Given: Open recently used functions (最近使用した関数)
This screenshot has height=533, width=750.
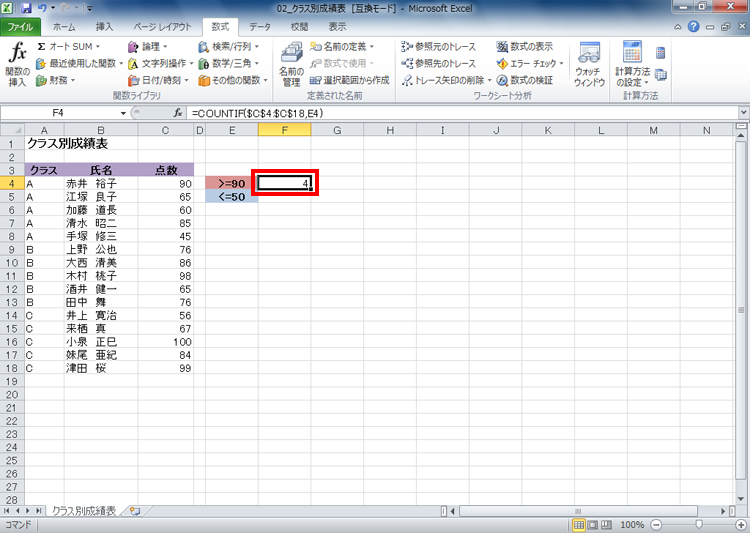Looking at the screenshot, I should (x=79, y=63).
